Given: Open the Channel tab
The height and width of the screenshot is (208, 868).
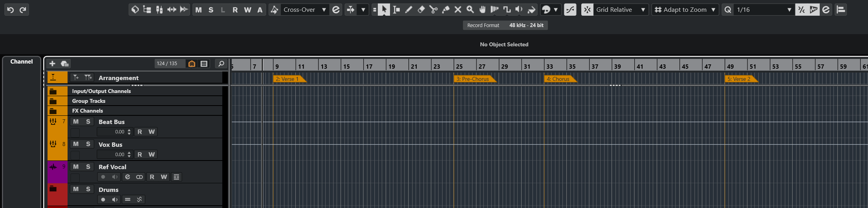Looking at the screenshot, I should click(x=22, y=62).
